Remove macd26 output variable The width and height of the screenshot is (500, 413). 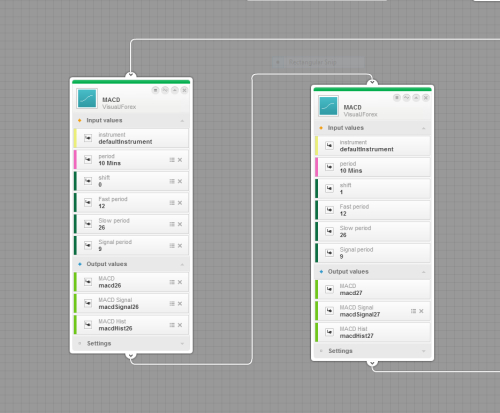(180, 282)
